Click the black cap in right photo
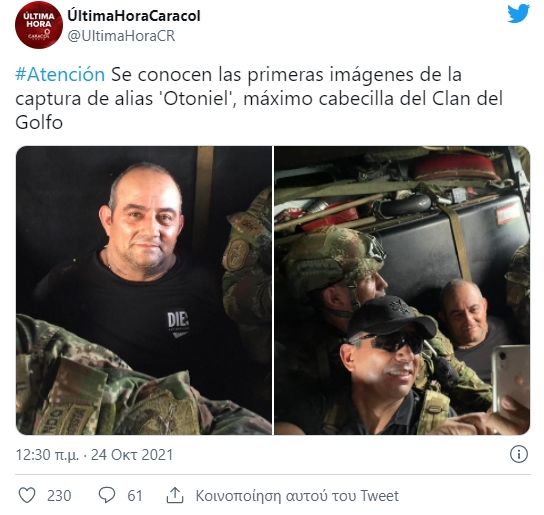The height and width of the screenshot is (515, 544). [x=391, y=316]
